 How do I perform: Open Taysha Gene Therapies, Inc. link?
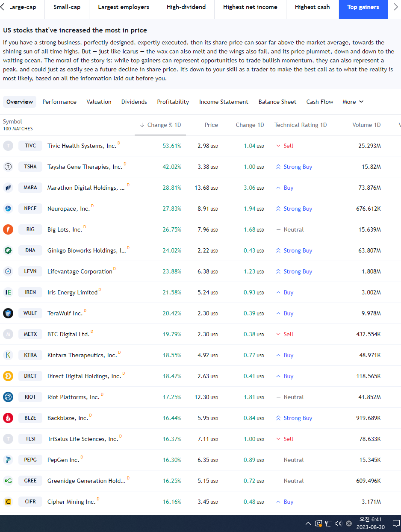[x=85, y=167]
